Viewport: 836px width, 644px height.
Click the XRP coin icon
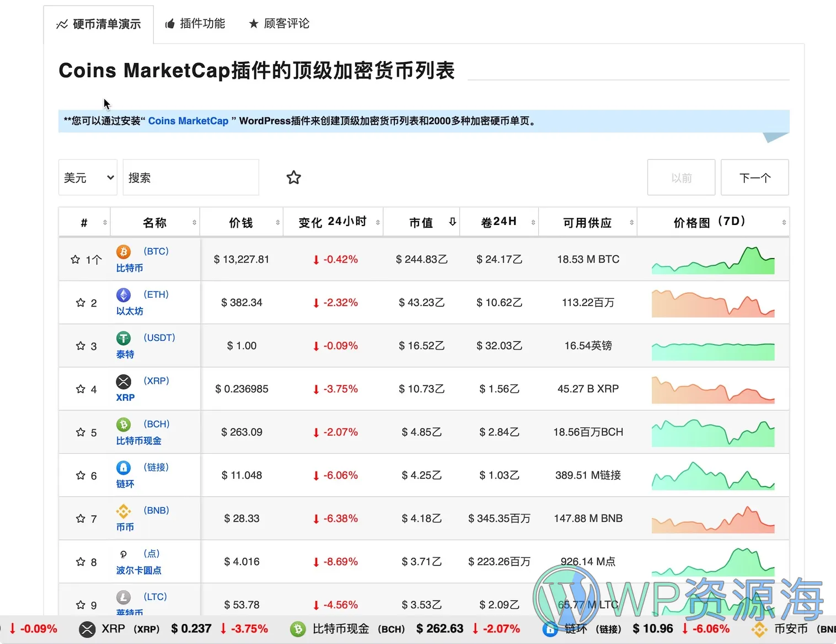click(123, 382)
